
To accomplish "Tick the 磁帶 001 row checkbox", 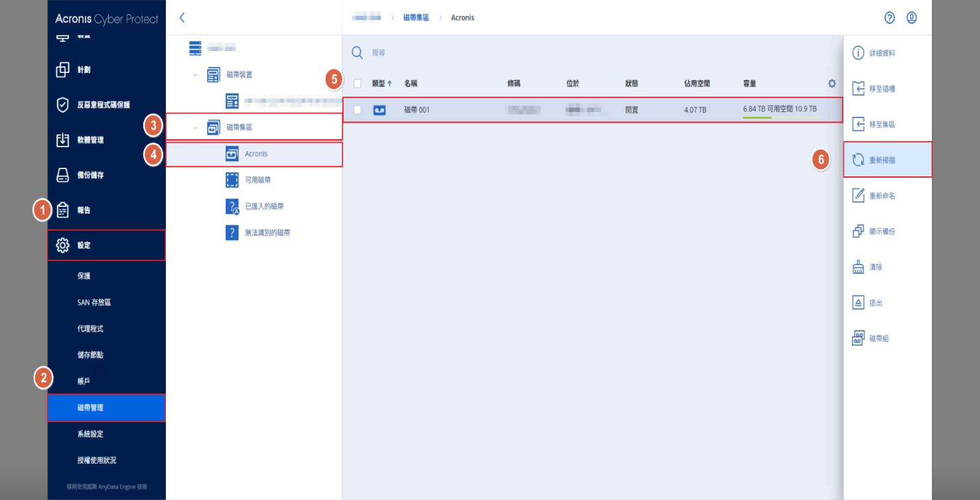I will coord(358,110).
